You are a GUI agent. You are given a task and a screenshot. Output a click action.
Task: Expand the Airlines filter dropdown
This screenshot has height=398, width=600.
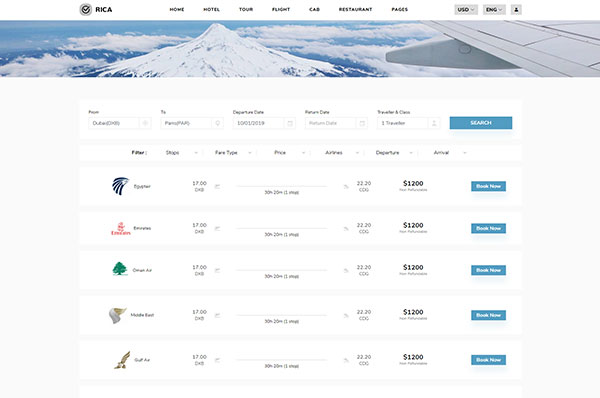(x=342, y=153)
